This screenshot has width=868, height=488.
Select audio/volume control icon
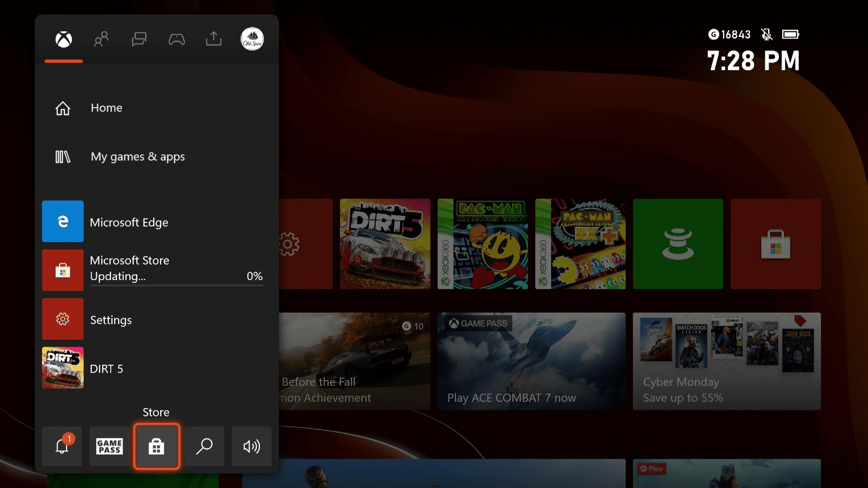pos(251,446)
